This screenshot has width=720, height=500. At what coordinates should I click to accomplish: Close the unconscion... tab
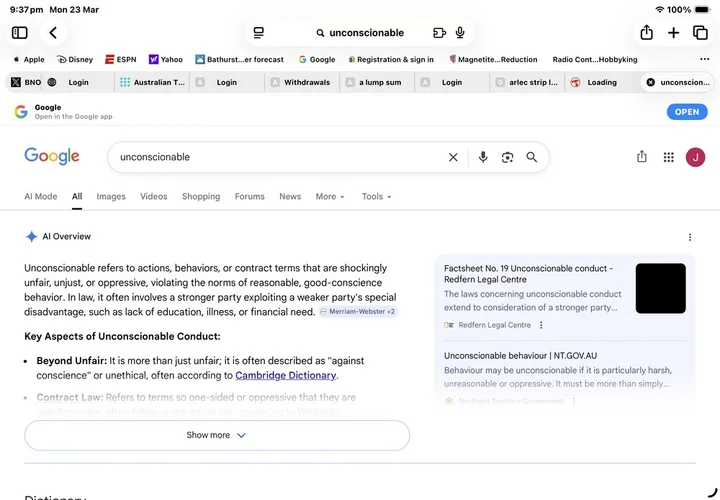[650, 82]
